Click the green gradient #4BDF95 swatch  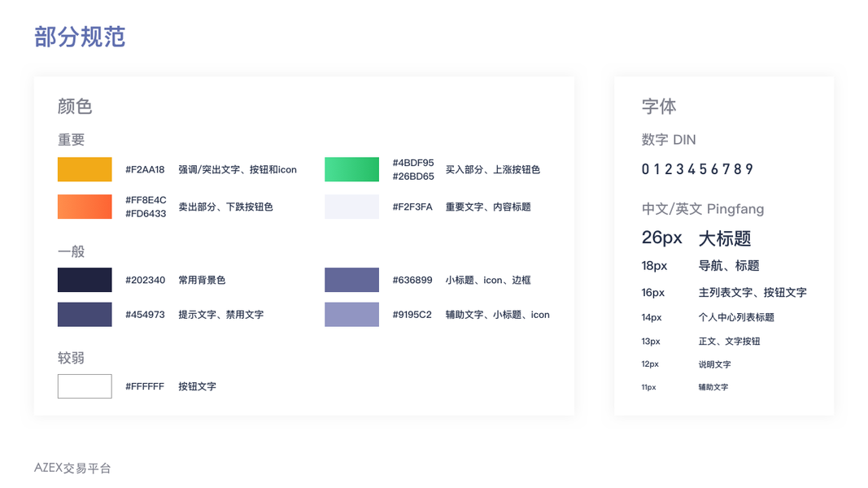click(351, 169)
